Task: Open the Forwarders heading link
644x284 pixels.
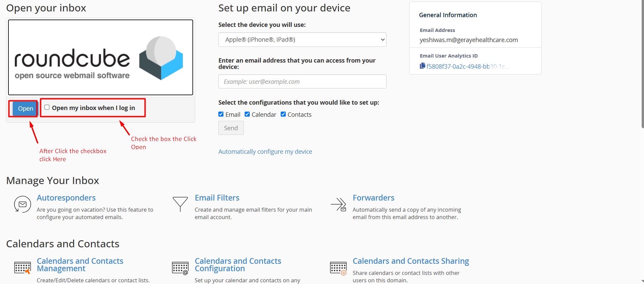Action: [373, 198]
